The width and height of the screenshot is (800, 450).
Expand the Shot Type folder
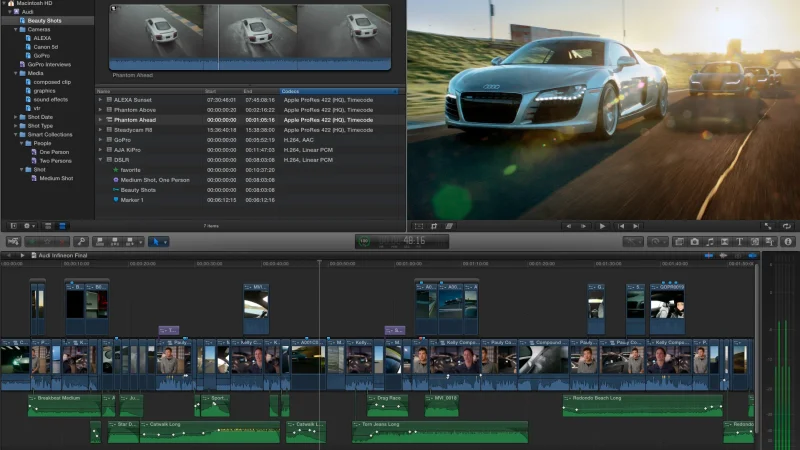tap(16, 126)
